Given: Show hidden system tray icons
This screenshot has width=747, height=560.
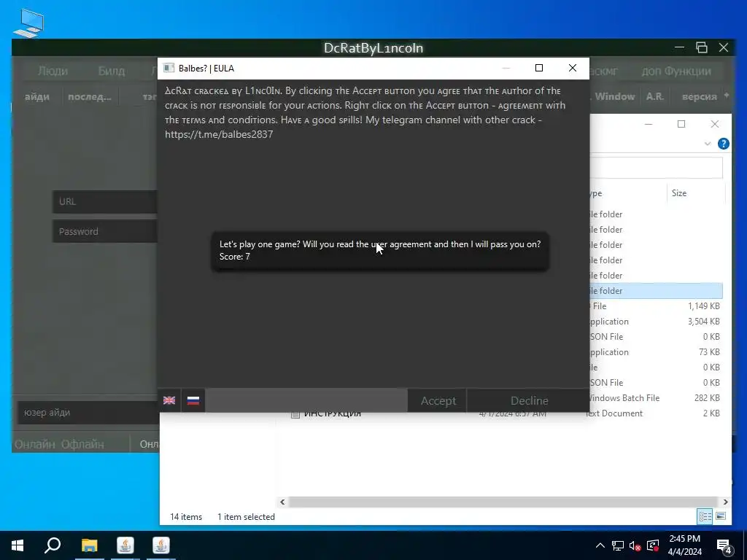Looking at the screenshot, I should 600,545.
